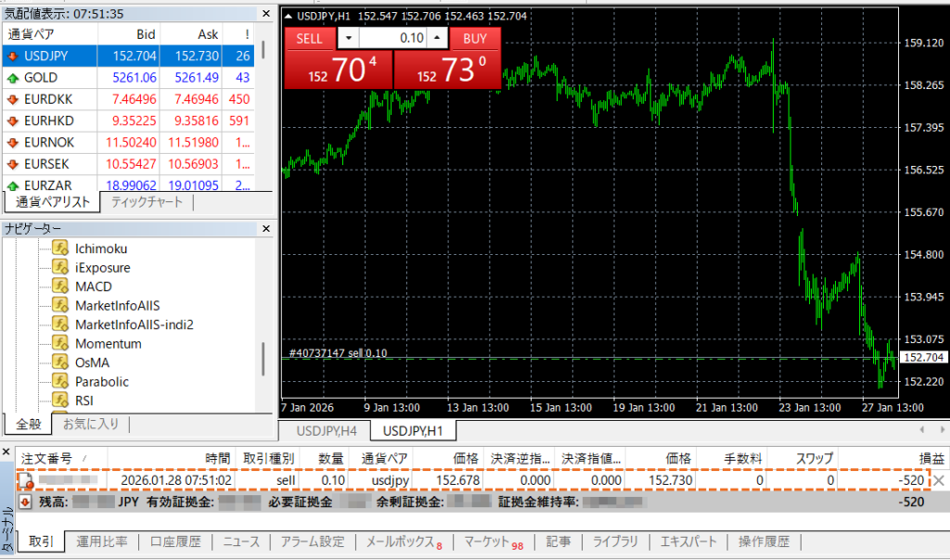Click the 0.10 volume input field
Image resolution: width=950 pixels, height=560 pixels.
point(392,38)
